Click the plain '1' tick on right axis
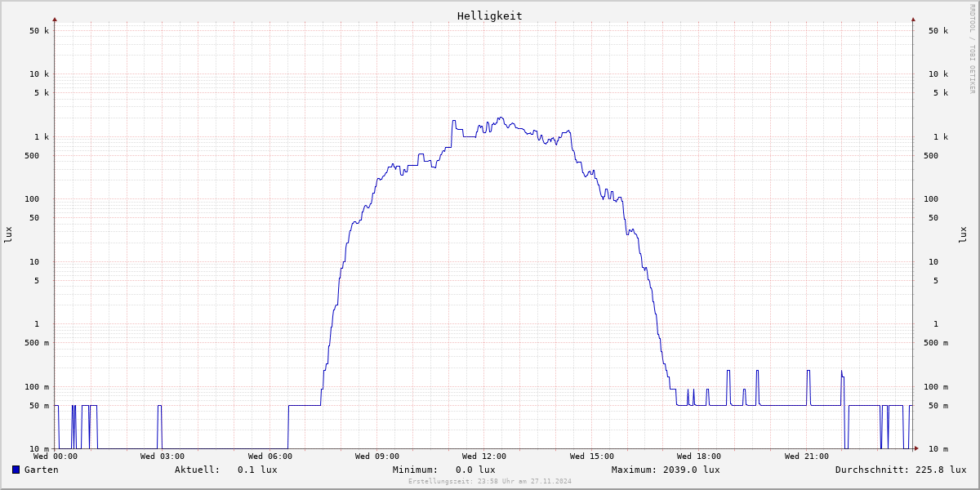 936,324
